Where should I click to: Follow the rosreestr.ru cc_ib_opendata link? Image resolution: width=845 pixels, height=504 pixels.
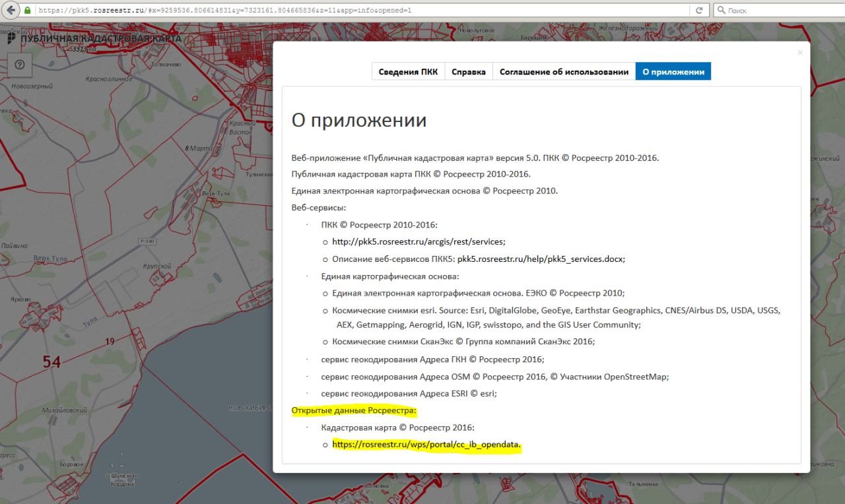(x=426, y=445)
